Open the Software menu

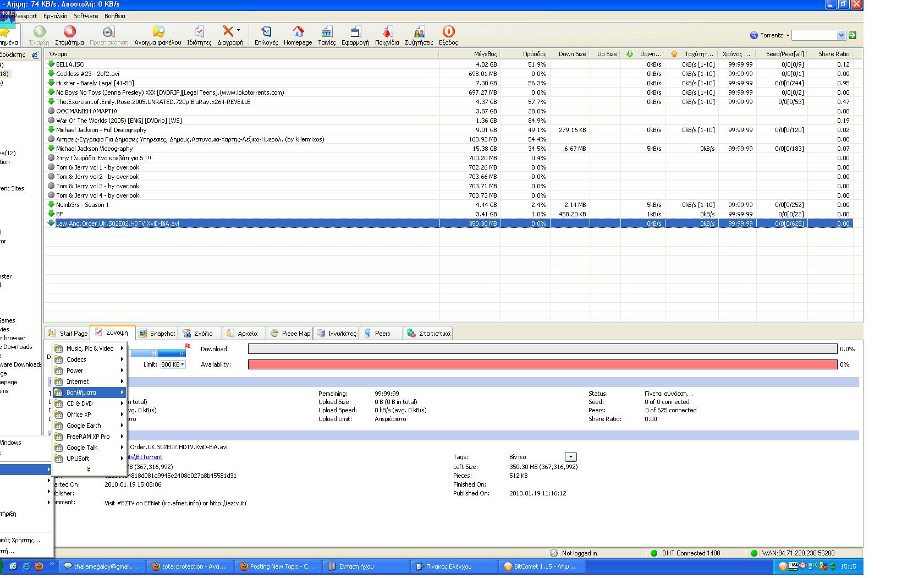(86, 16)
